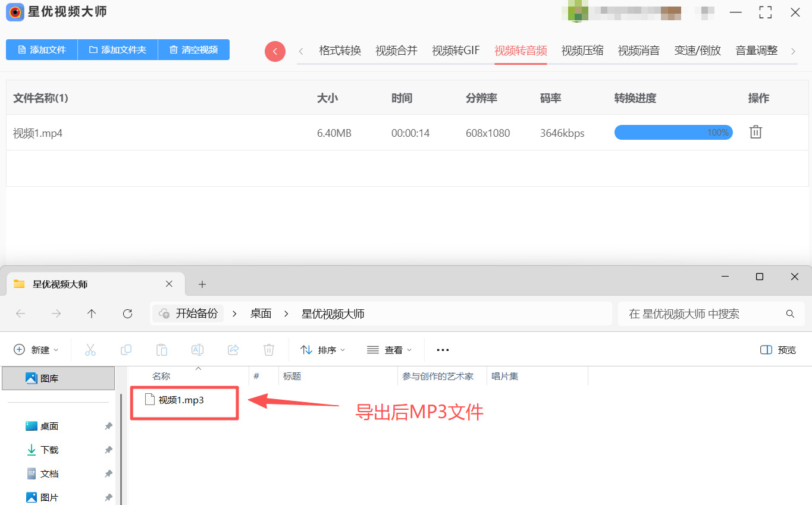
Task: Click the Rename icon in Explorer toolbar
Action: click(197, 350)
